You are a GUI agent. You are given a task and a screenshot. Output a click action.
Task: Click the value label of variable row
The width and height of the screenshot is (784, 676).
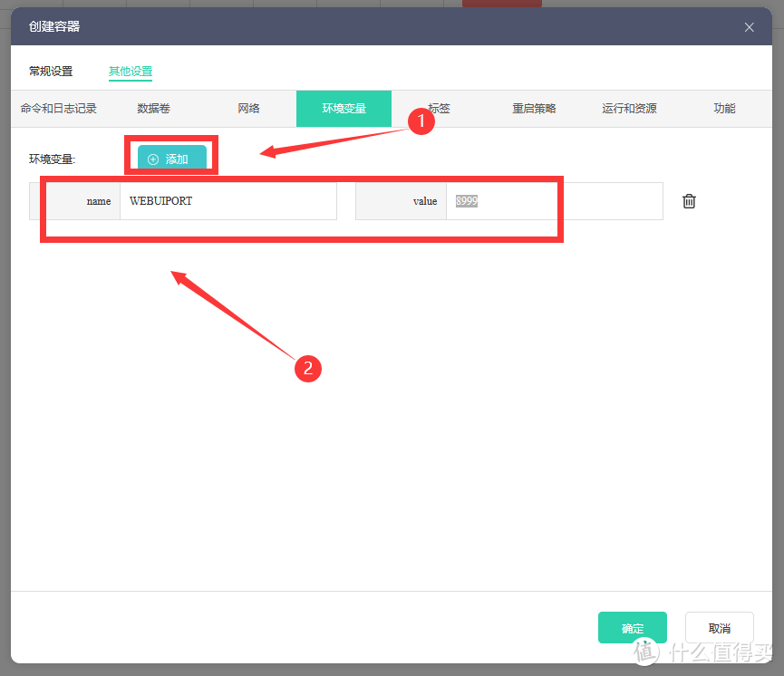point(425,201)
